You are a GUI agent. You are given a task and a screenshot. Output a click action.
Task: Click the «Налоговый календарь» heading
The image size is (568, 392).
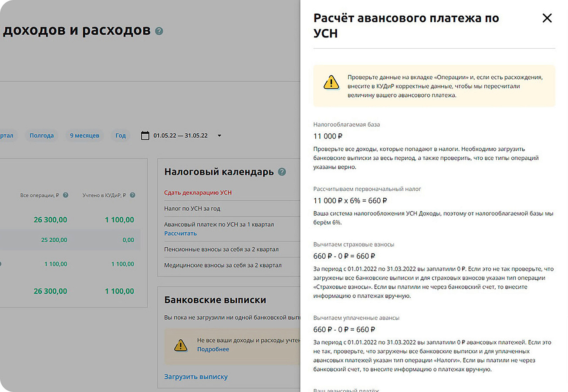(219, 172)
